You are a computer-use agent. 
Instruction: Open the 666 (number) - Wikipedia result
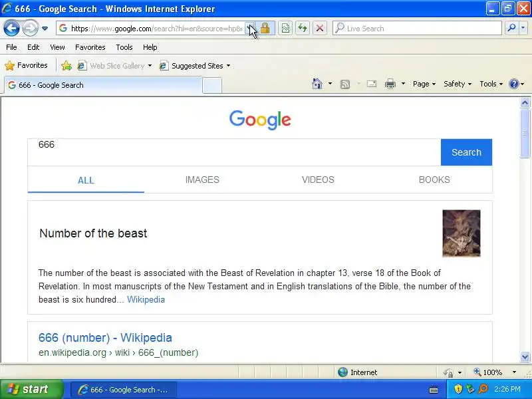click(105, 338)
